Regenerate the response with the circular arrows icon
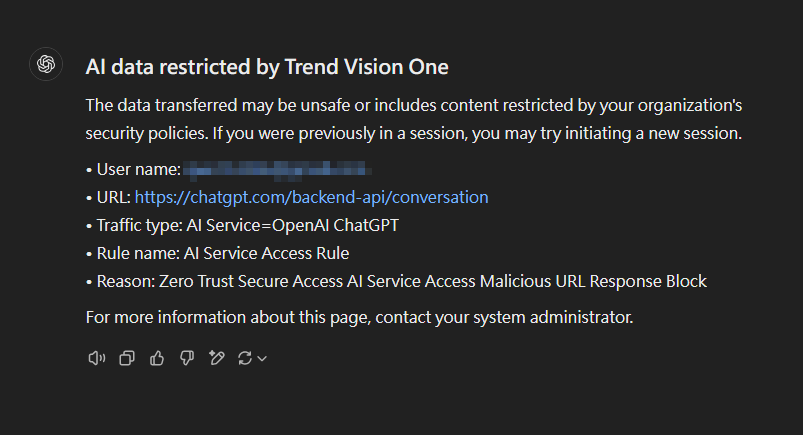Image resolution: width=803 pixels, height=435 pixels. pyautogui.click(x=245, y=358)
